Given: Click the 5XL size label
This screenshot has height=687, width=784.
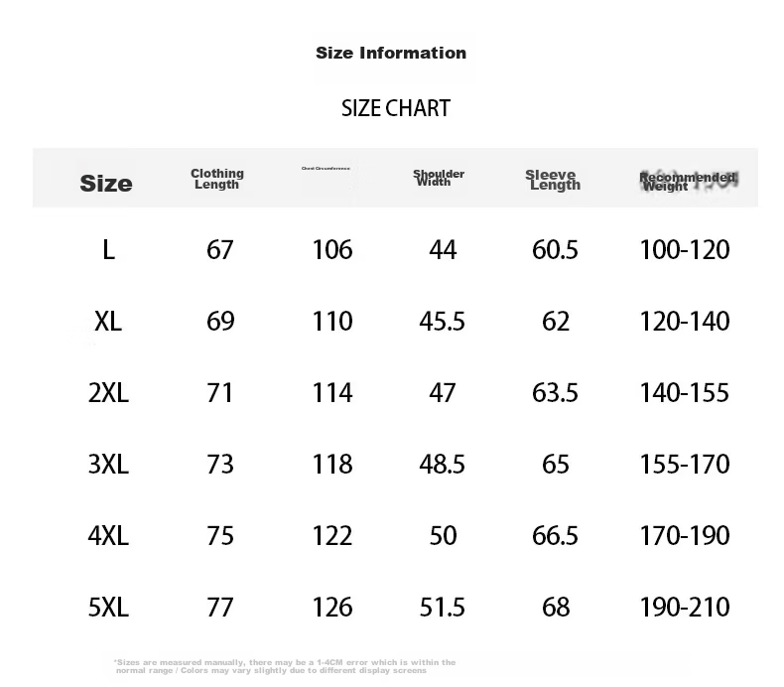Looking at the screenshot, I should (x=108, y=608).
